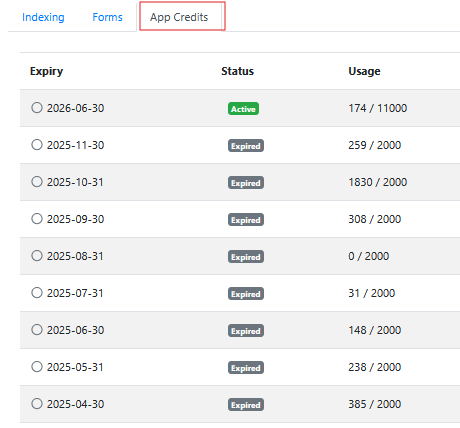This screenshot has width=460, height=428.
Task: Click the Expired badge for 2025-08-31
Action: point(246,257)
